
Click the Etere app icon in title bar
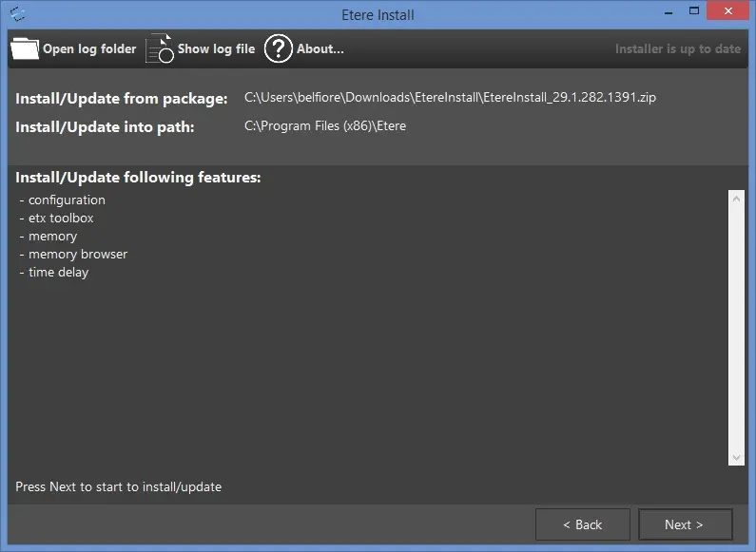(x=17, y=14)
